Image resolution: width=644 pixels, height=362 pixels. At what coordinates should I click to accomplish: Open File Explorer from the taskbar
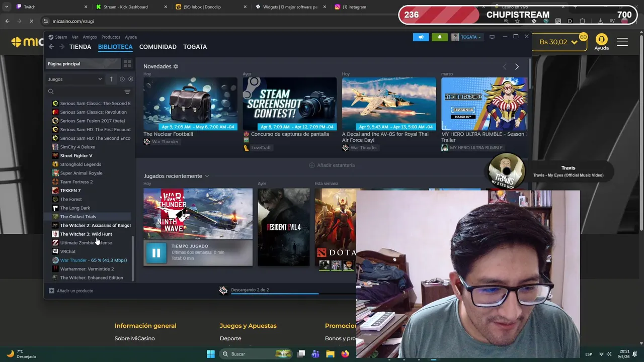point(330,354)
